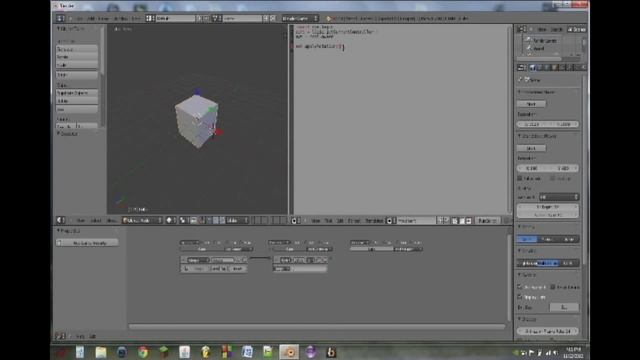Open the file explorer folder in taskbar

(x=101, y=352)
